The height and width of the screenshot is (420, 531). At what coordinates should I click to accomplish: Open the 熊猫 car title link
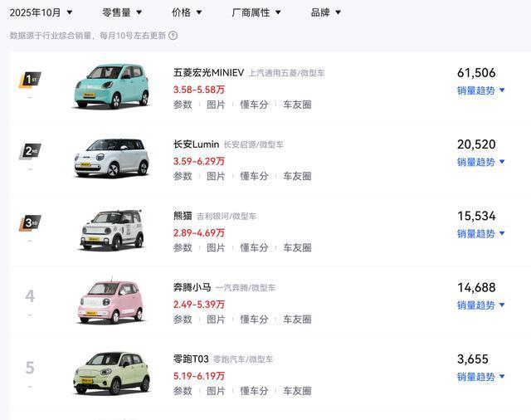coord(183,216)
